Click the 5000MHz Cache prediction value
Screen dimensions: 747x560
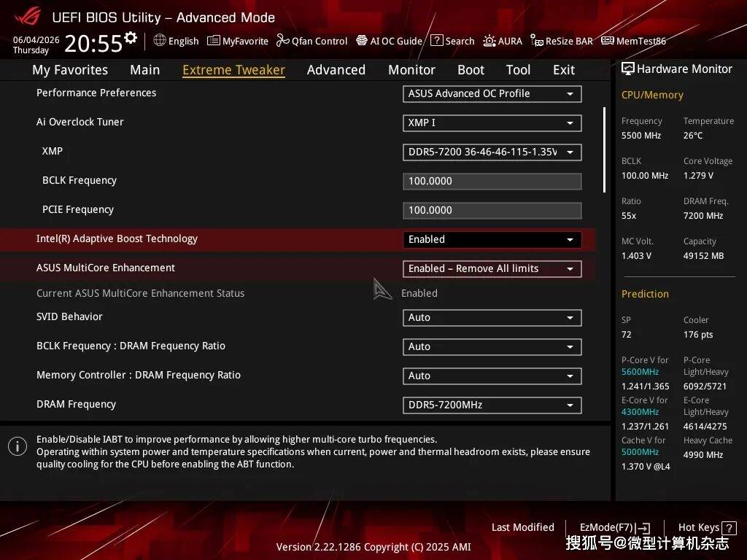640,451
